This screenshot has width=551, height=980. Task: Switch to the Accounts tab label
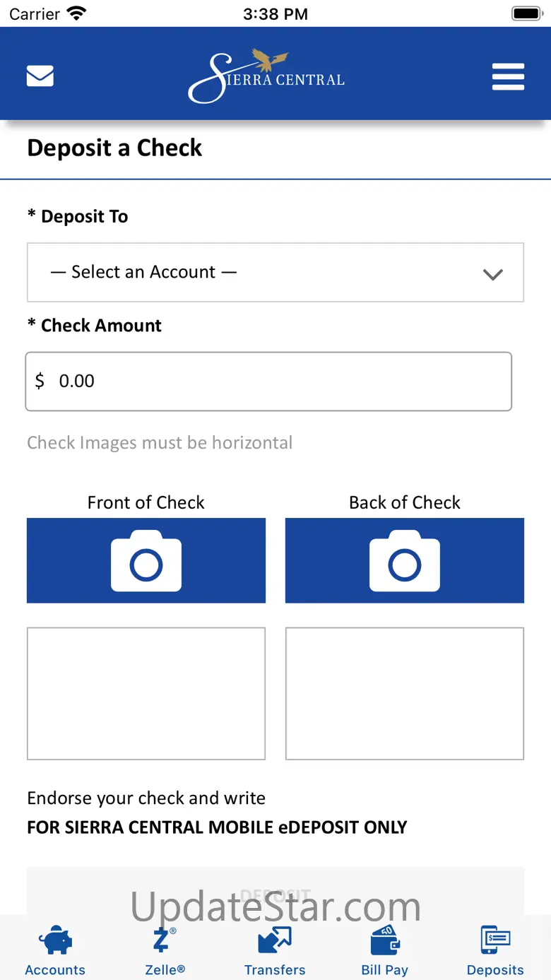[x=55, y=970]
